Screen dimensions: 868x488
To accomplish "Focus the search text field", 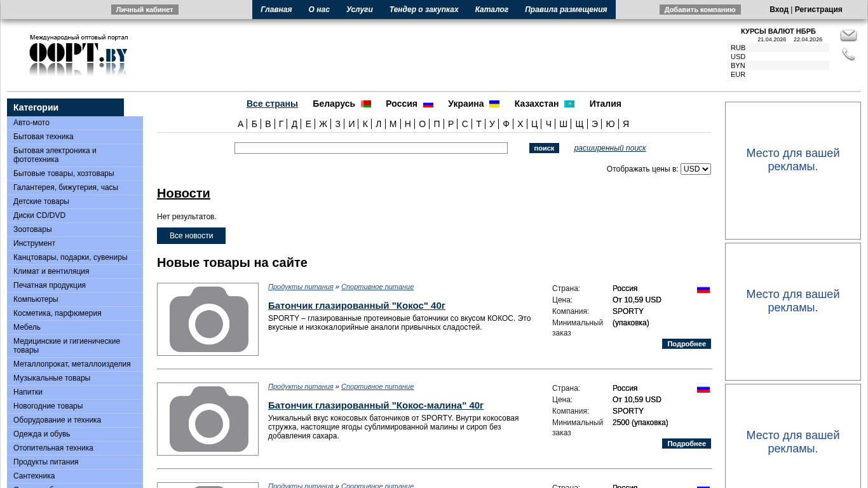I will 371,148.
